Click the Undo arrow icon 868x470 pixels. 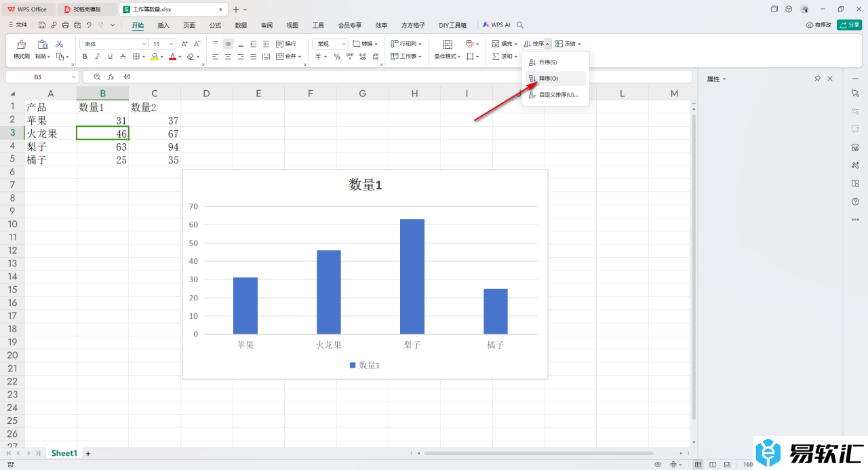coord(88,25)
